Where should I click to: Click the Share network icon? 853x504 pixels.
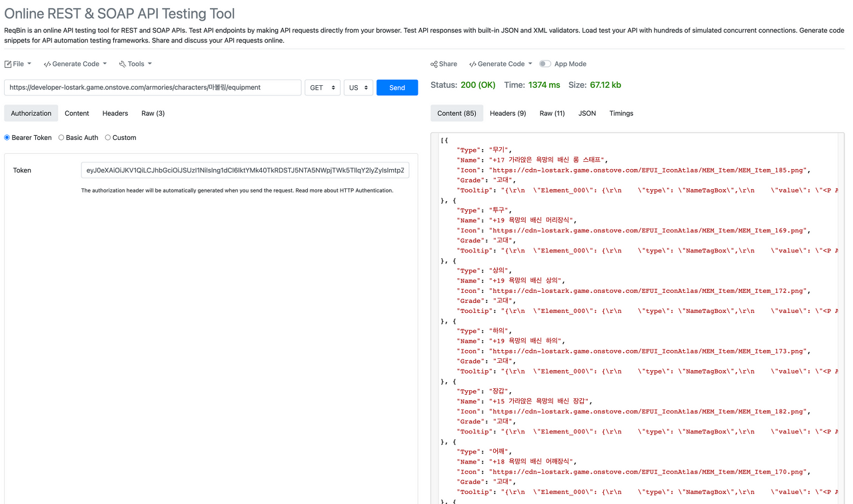coord(434,64)
